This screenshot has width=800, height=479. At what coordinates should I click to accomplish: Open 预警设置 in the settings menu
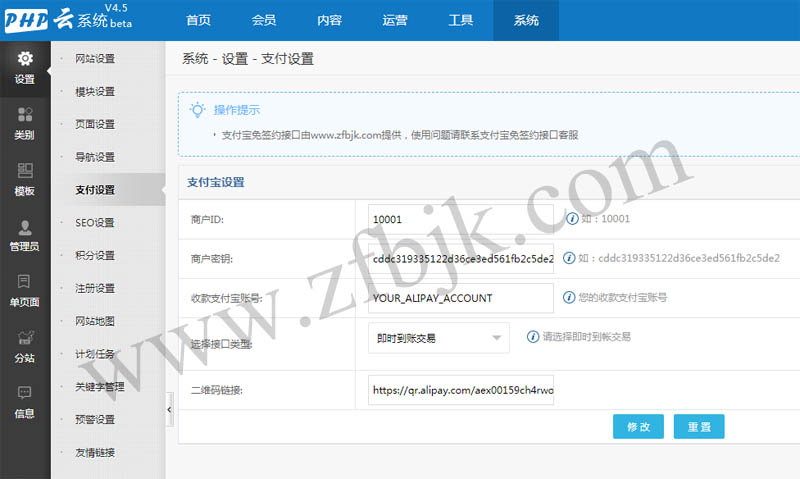coord(95,419)
